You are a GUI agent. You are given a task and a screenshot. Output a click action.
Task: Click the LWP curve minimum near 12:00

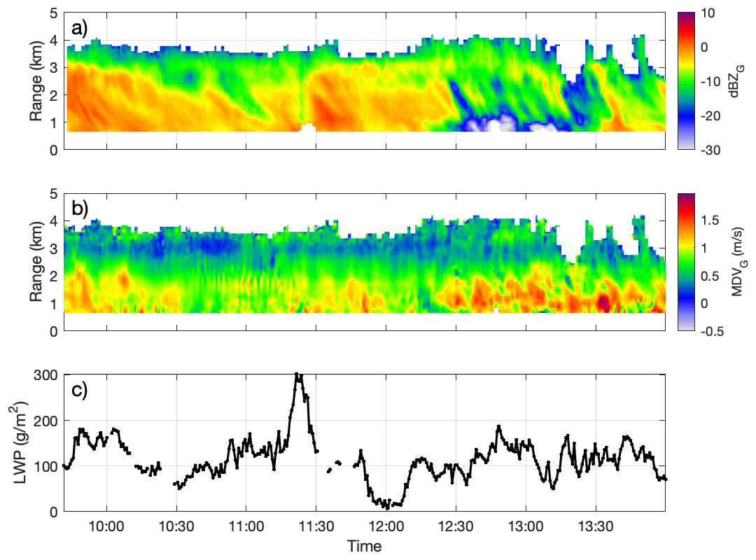click(x=386, y=505)
